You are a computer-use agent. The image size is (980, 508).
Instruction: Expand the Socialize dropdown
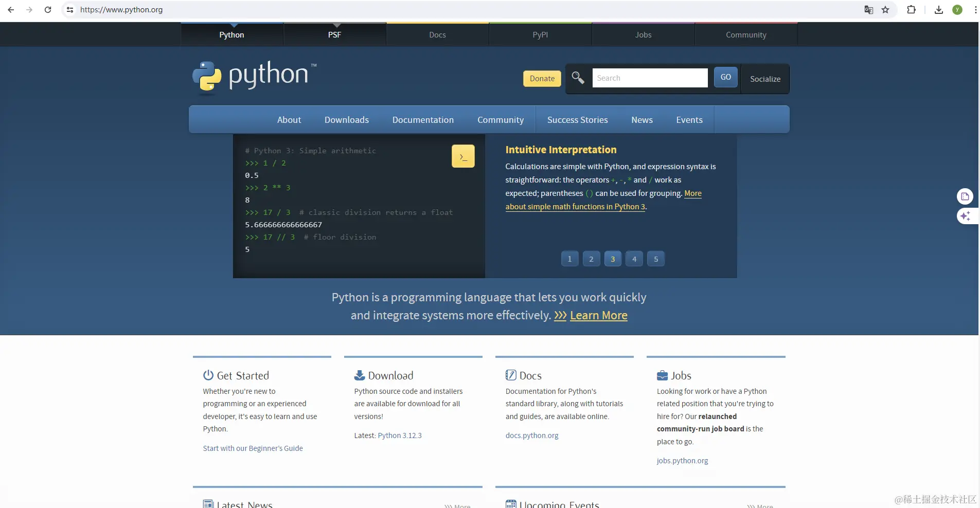tap(765, 79)
